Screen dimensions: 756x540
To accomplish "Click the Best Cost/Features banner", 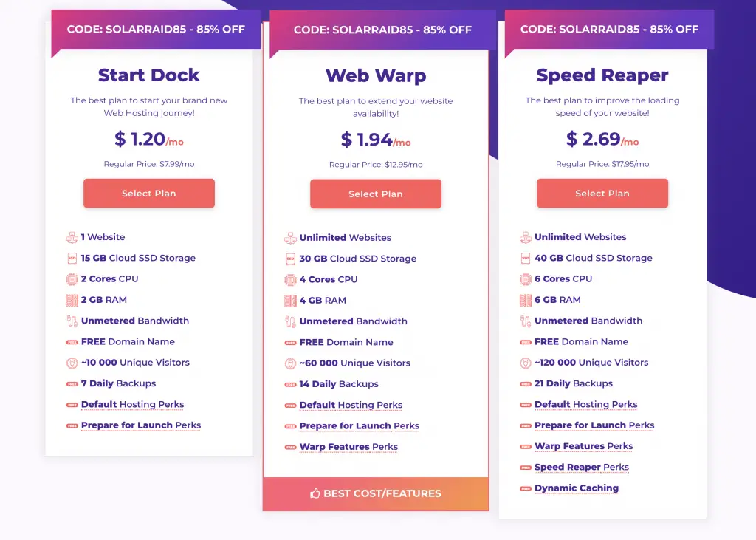I will click(376, 493).
